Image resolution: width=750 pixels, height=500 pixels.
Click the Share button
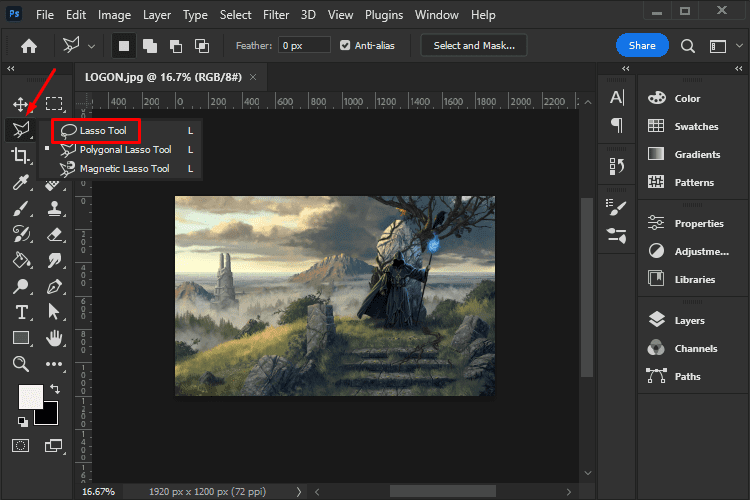click(642, 45)
